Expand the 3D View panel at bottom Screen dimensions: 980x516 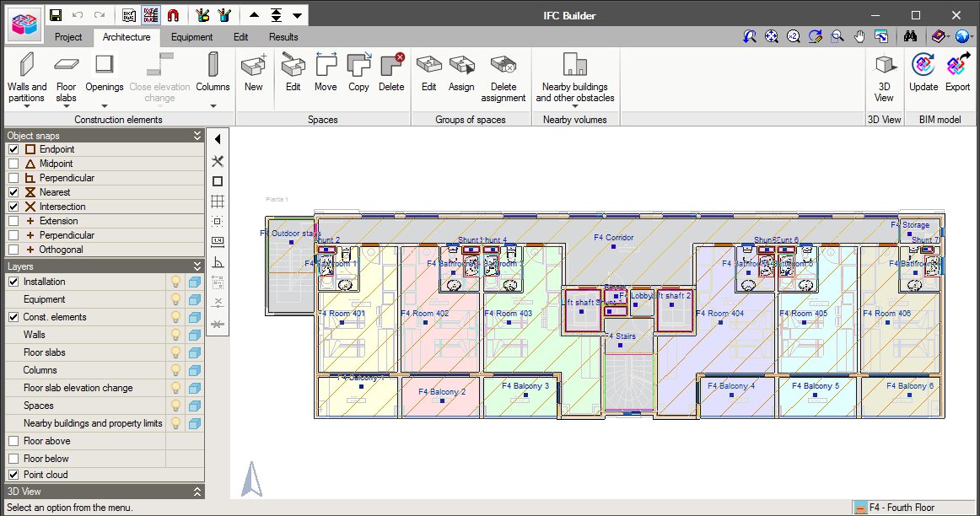(197, 491)
